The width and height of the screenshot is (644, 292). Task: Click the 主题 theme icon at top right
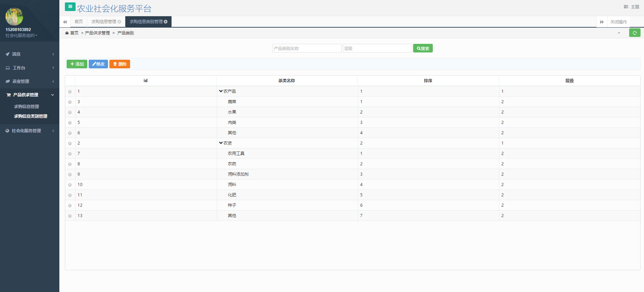(626, 7)
